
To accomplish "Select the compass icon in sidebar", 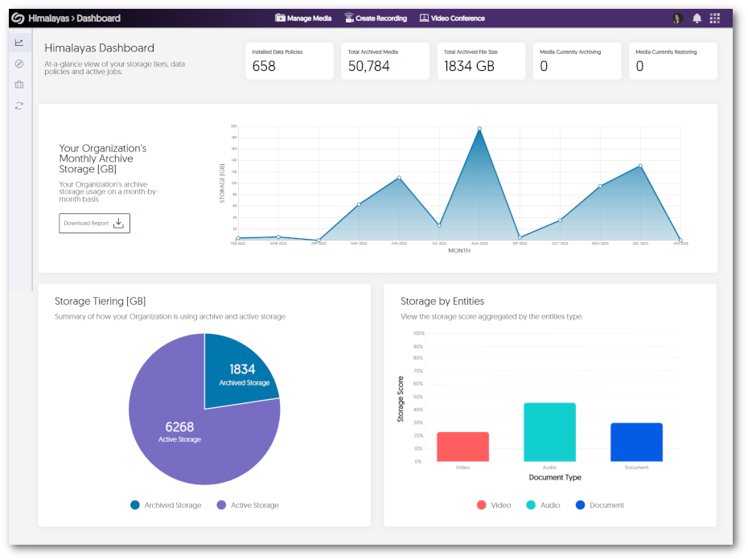I will (19, 64).
